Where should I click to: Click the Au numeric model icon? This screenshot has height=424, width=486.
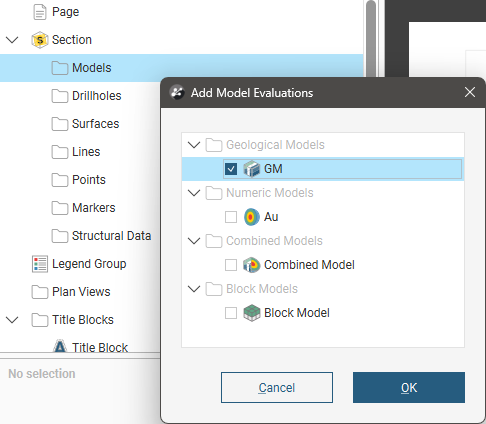click(x=251, y=217)
